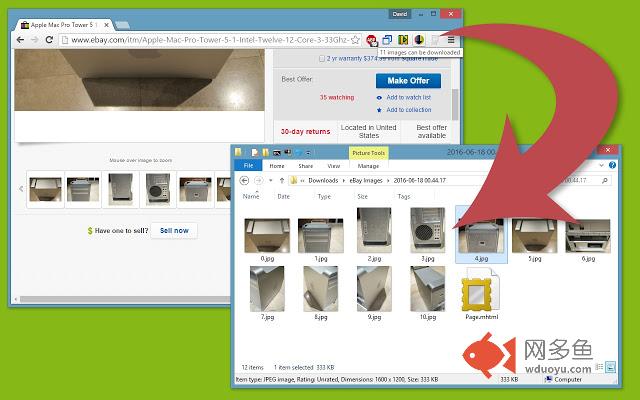Image resolution: width=640 pixels, height=400 pixels.
Task: Click the Add to watch list link
Action: point(409,98)
